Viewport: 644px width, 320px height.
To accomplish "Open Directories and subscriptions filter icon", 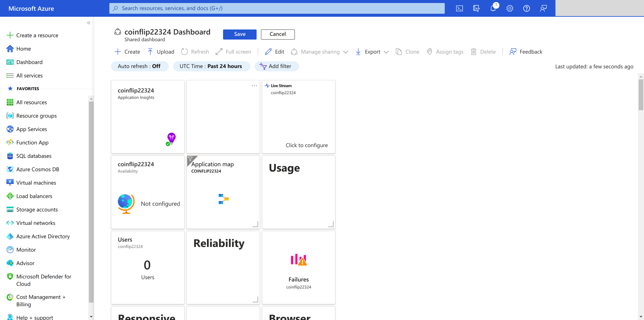I will click(476, 8).
